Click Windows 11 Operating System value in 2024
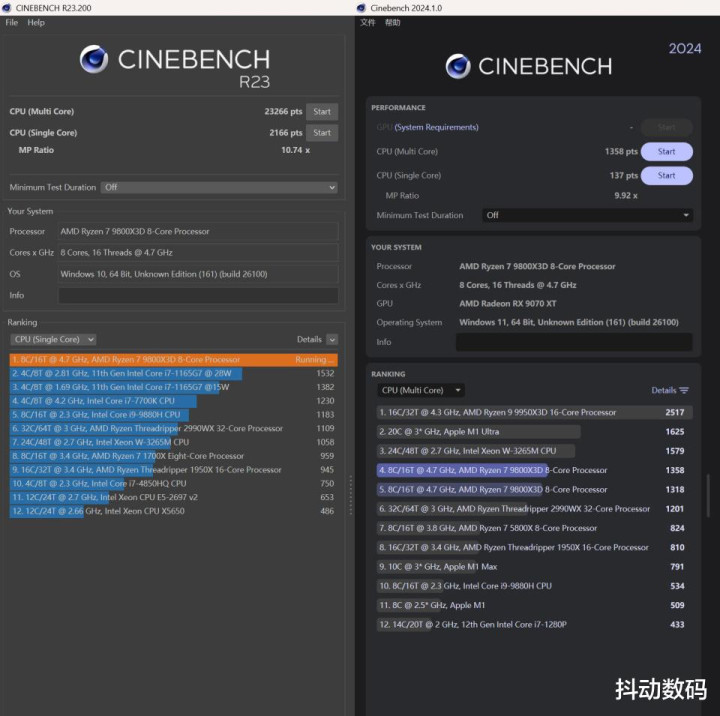720x716 pixels. click(x=569, y=322)
